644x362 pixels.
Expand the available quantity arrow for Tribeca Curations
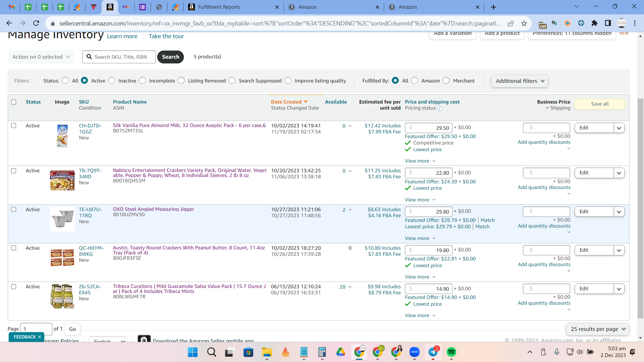[x=350, y=287]
